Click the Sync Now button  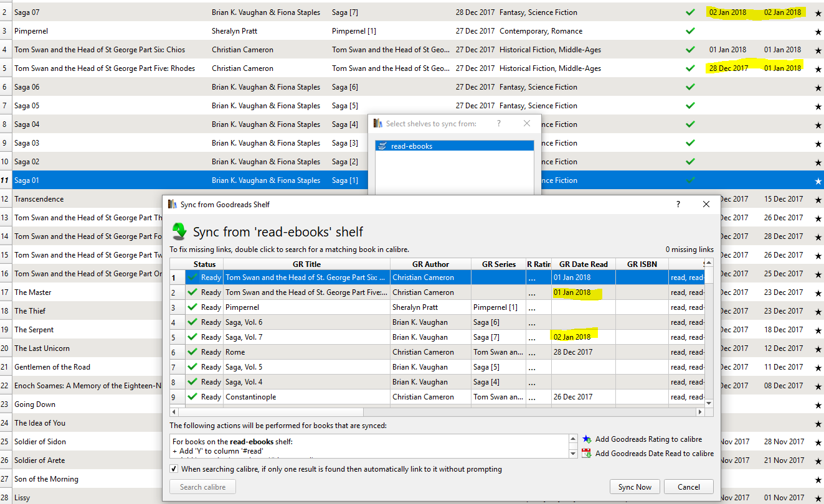[x=635, y=487]
